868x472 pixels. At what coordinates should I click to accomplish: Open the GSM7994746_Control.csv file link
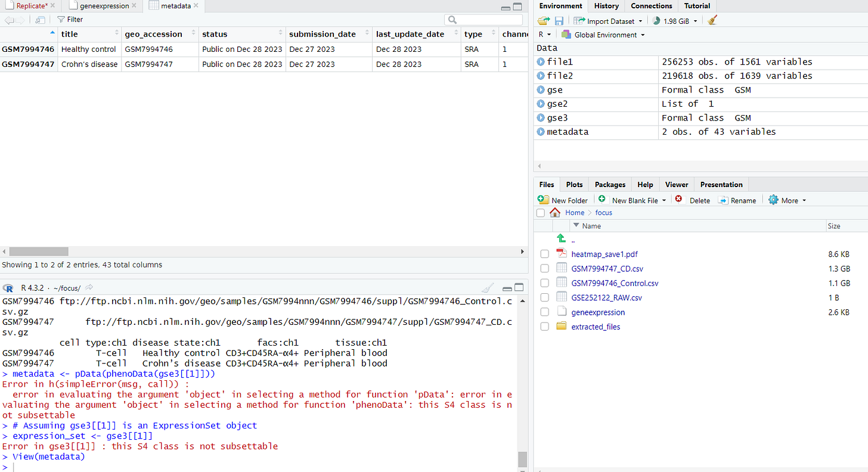click(x=615, y=283)
